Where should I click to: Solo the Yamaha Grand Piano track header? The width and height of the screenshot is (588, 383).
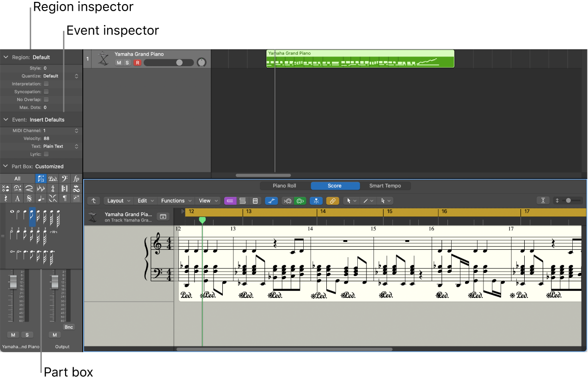pyautogui.click(x=127, y=62)
